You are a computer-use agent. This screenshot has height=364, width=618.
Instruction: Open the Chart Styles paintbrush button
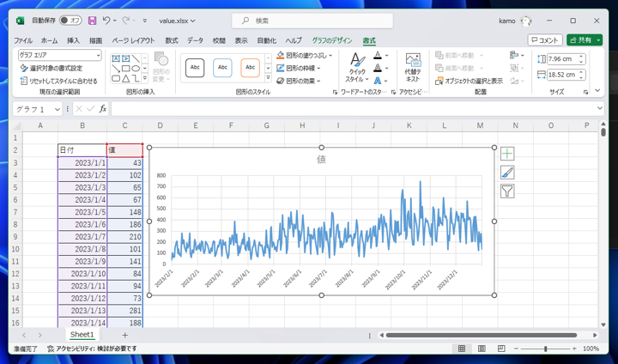tap(507, 173)
